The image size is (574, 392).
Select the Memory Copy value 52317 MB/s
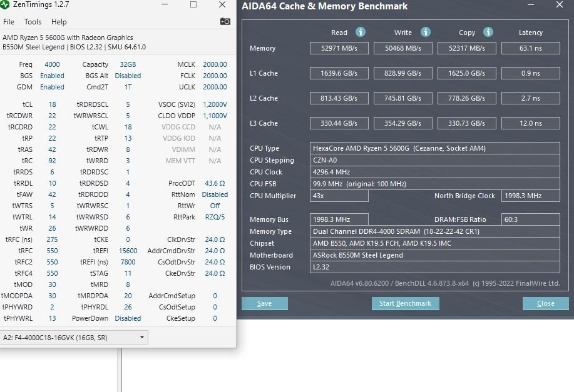coord(467,48)
